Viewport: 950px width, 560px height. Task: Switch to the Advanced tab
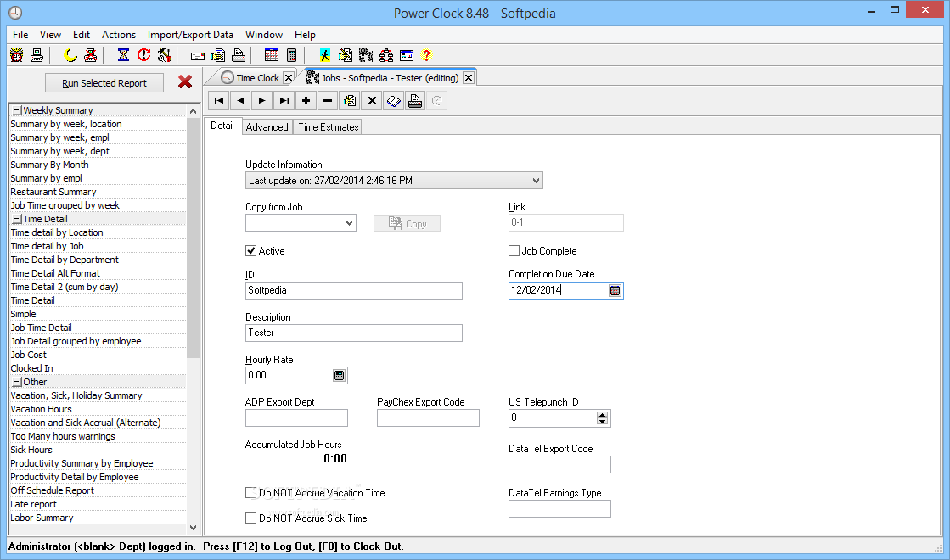pyautogui.click(x=267, y=127)
